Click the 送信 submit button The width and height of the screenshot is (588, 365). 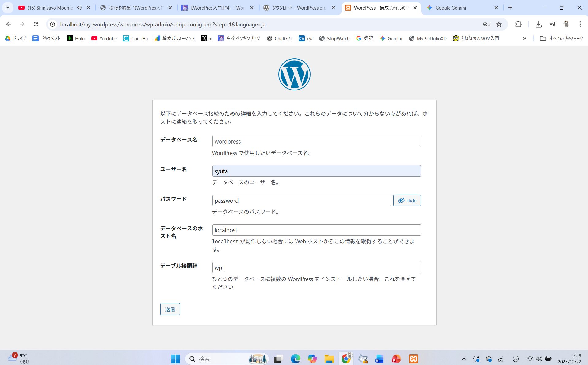click(x=170, y=309)
